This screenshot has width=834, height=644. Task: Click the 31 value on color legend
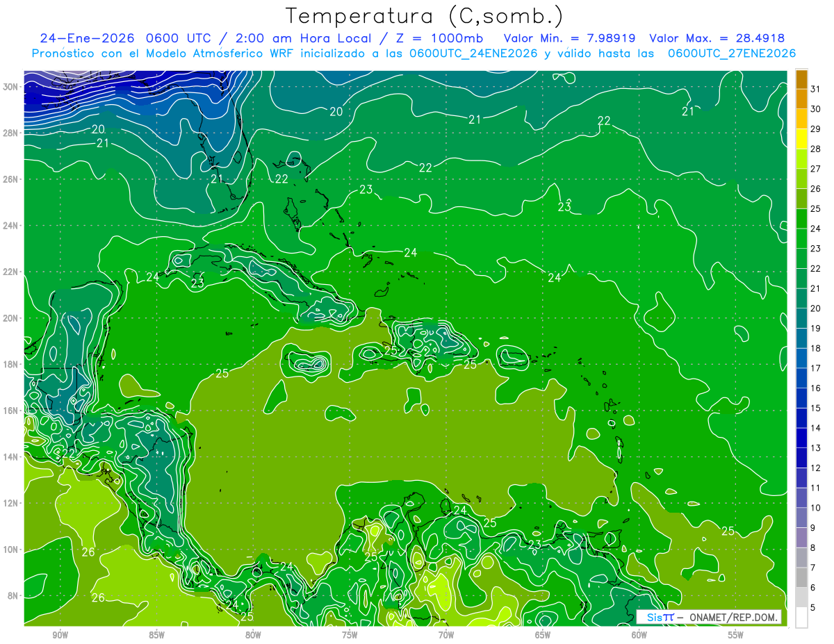(816, 89)
